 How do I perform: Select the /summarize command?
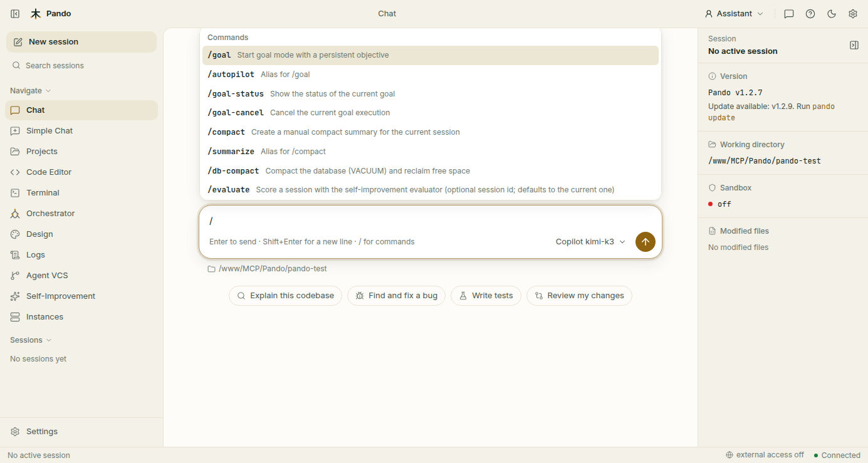tap(431, 152)
